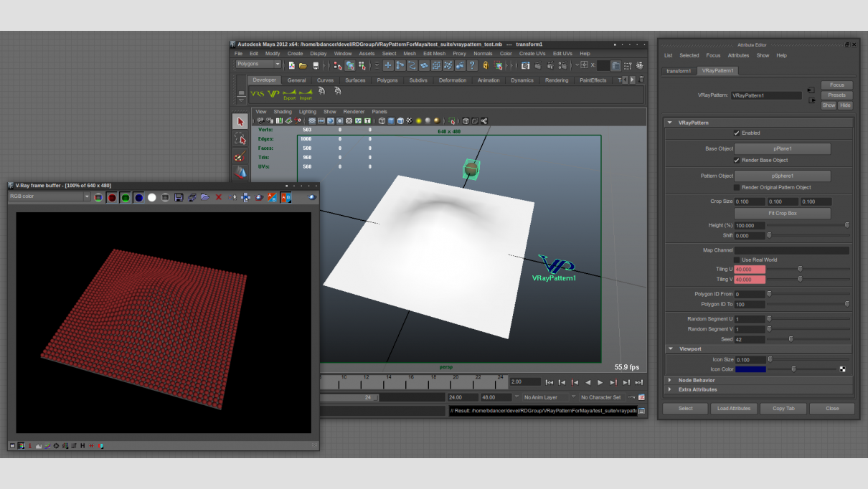
Task: Click the RGB channels circle icon
Action: (x=98, y=197)
